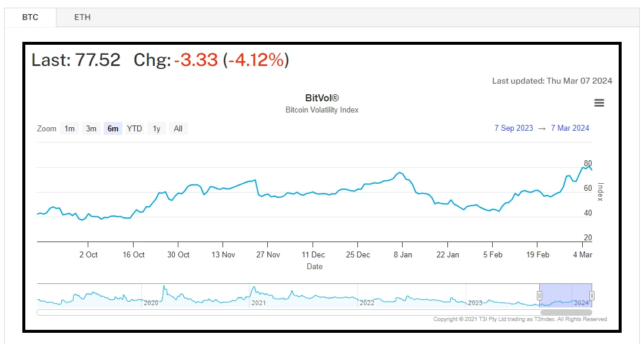Click the BitVol chart line peak near 8 Jan
The width and height of the screenshot is (644, 344).
(x=400, y=173)
